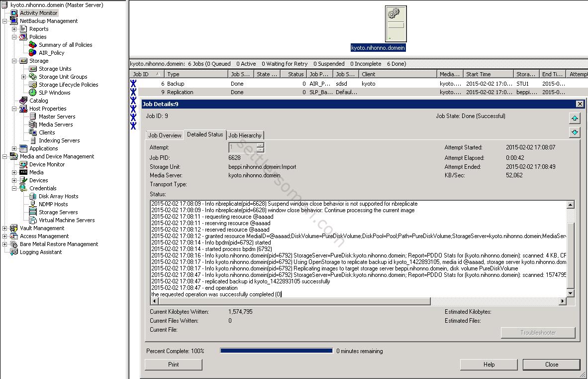This screenshot has height=379, width=588.
Task: Expand the Applications node
Action: 14,148
